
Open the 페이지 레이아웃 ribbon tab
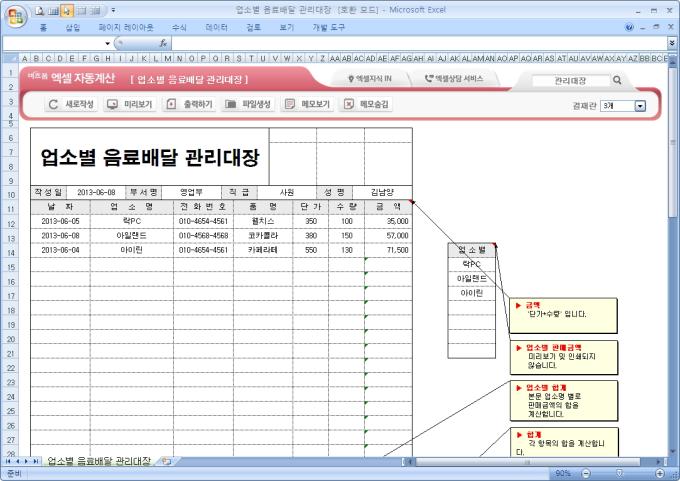click(126, 27)
